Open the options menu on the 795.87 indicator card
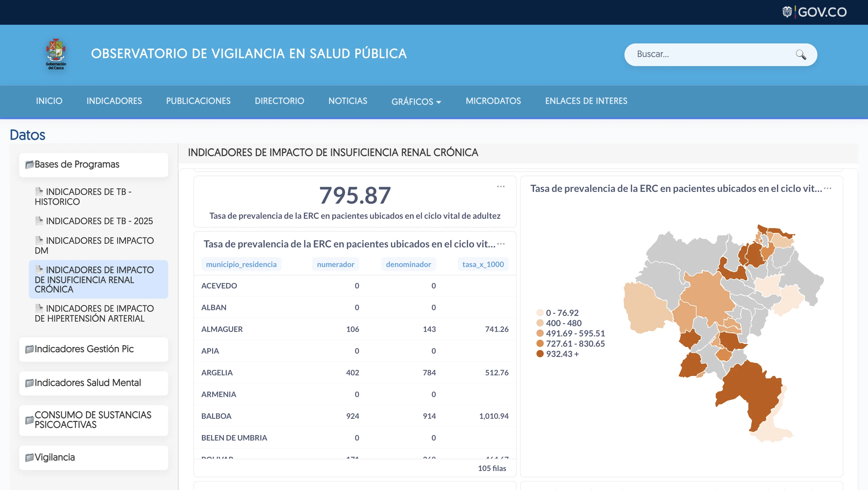Screen dimensions: 868x490 [501, 186]
